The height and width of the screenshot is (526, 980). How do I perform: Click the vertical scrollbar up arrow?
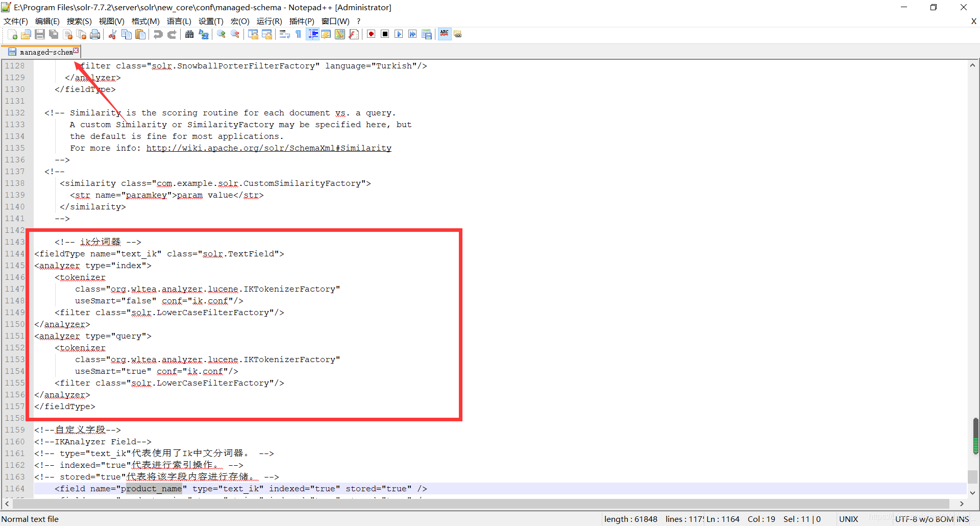coord(972,65)
